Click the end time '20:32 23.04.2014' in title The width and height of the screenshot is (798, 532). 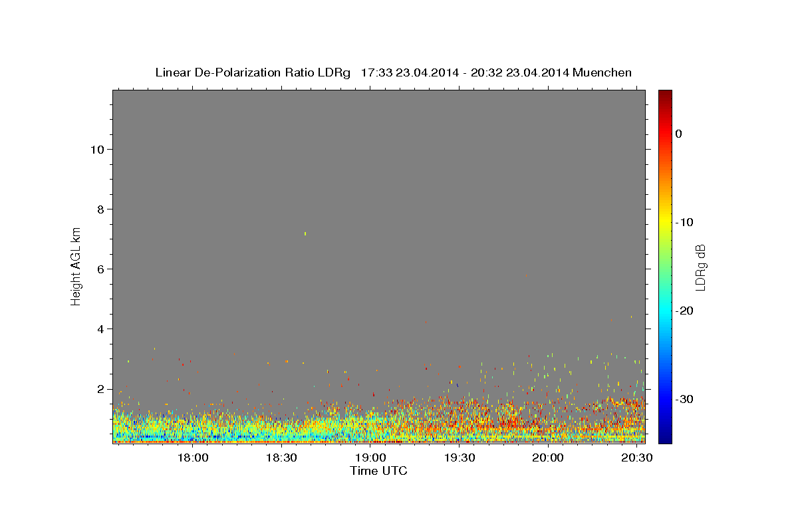(519, 72)
